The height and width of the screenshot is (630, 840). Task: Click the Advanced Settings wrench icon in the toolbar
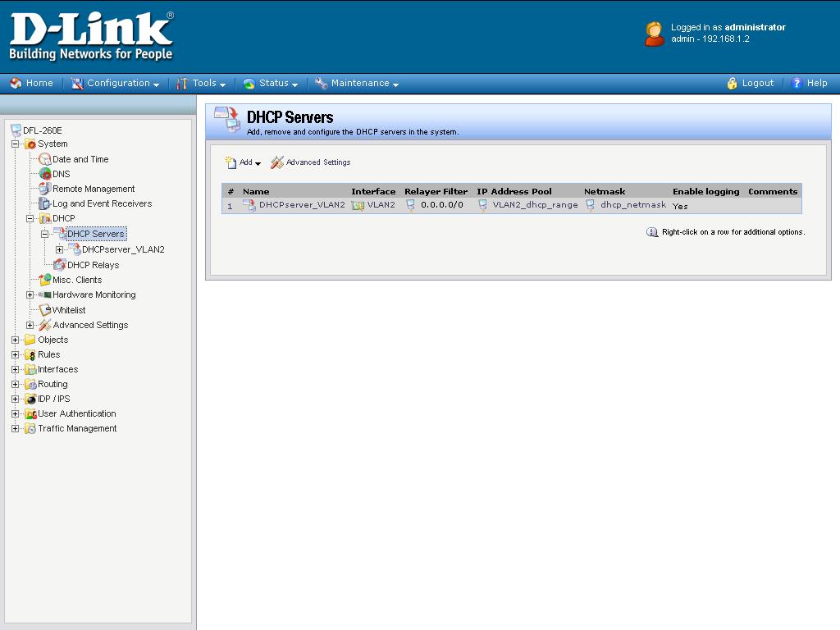277,162
